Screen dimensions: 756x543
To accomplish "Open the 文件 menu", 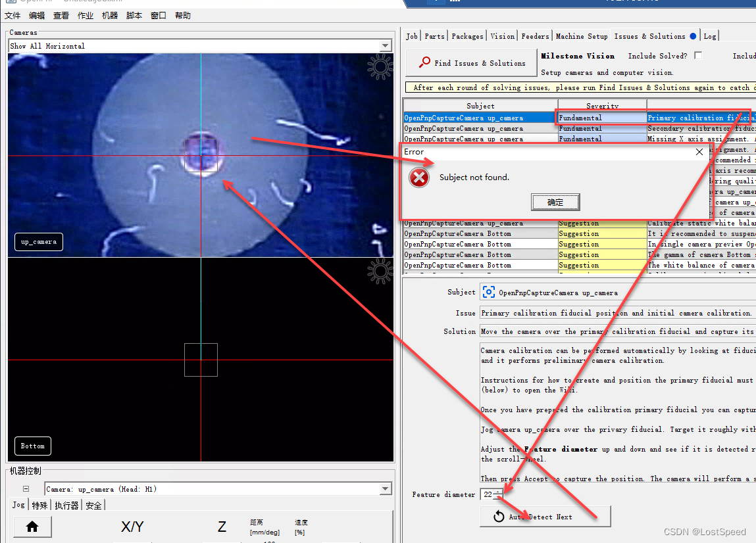I will pos(13,15).
